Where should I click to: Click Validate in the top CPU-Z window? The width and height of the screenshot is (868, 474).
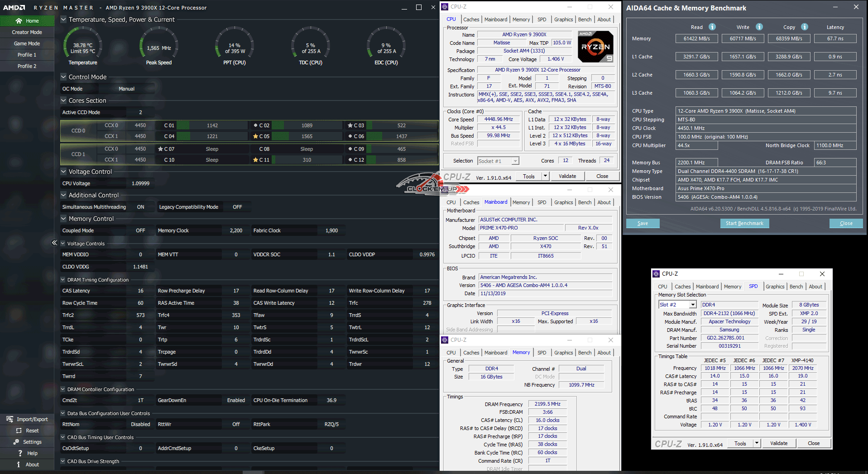[567, 176]
